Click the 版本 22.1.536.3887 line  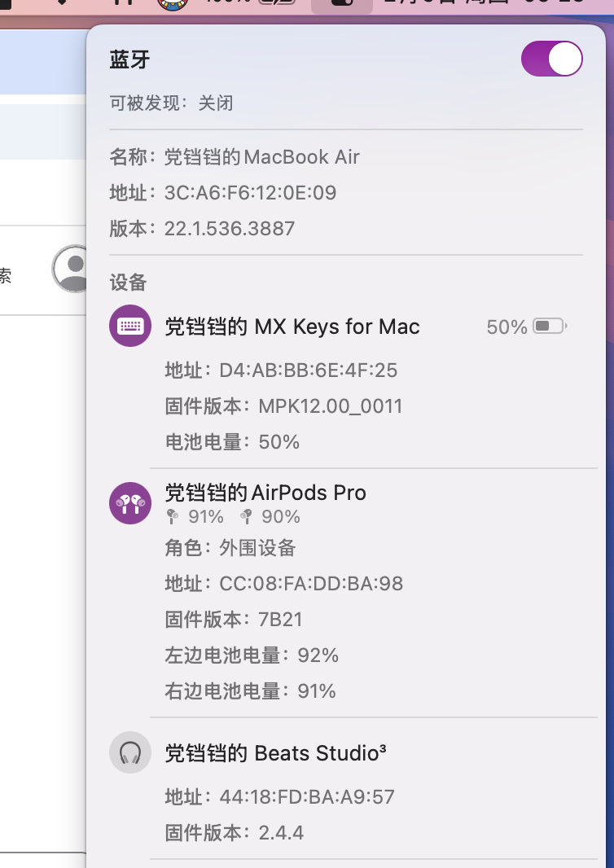(x=229, y=229)
